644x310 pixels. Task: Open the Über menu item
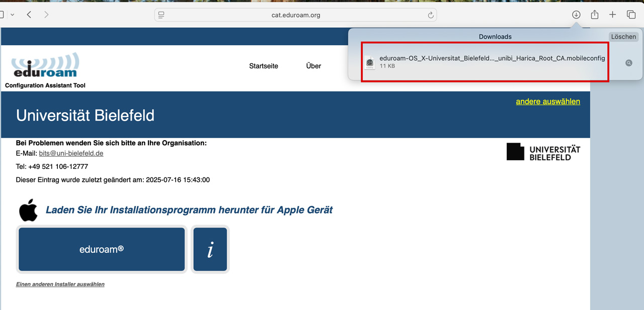(x=313, y=66)
